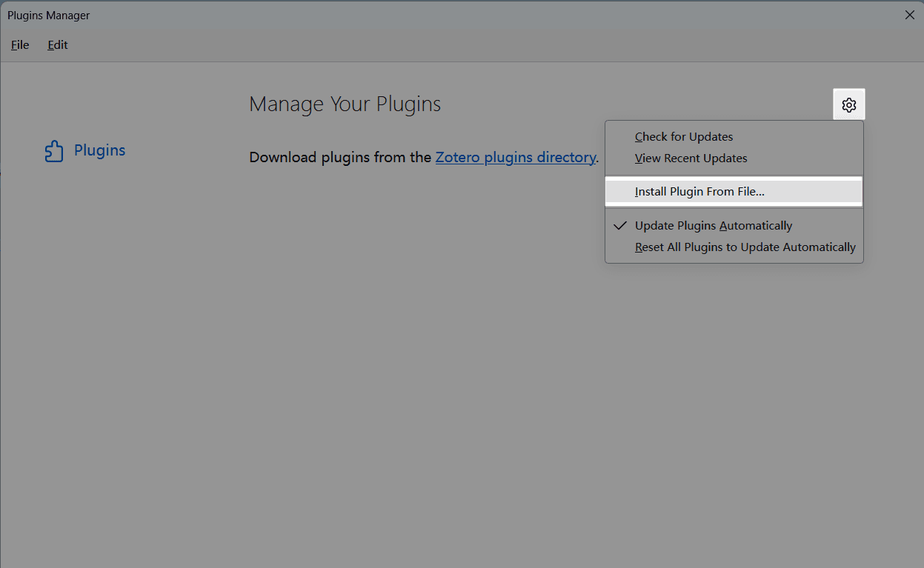Close the Plugins Manager window
The height and width of the screenshot is (568, 924).
click(909, 15)
